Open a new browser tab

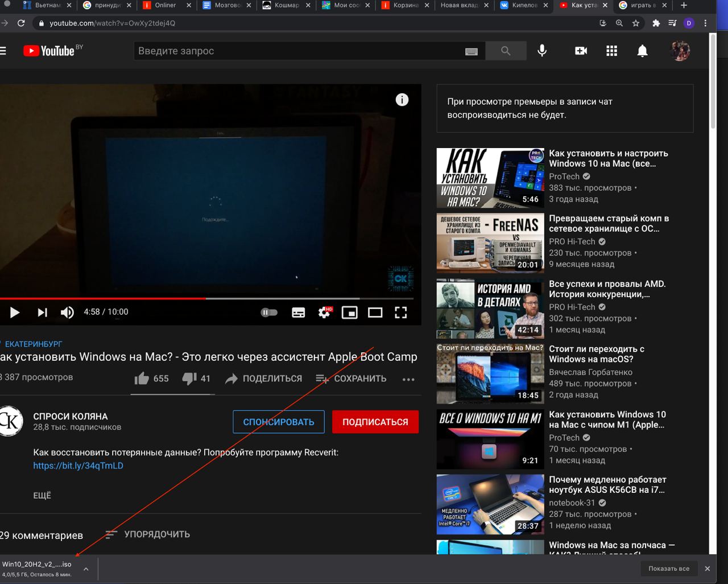684,5
